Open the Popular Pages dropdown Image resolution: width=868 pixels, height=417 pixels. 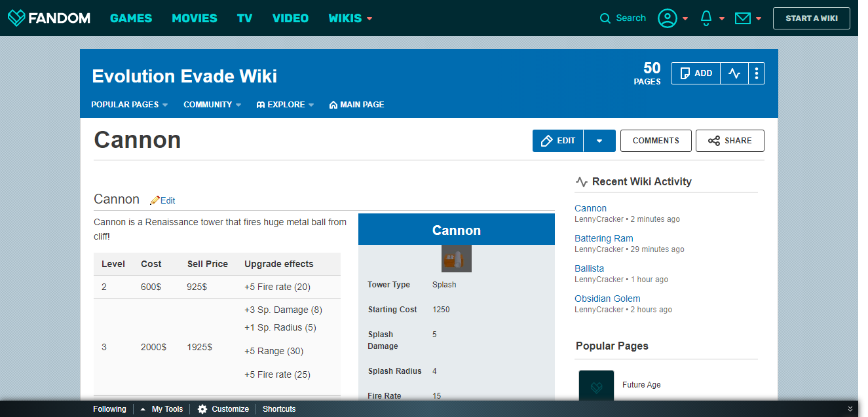pos(130,105)
